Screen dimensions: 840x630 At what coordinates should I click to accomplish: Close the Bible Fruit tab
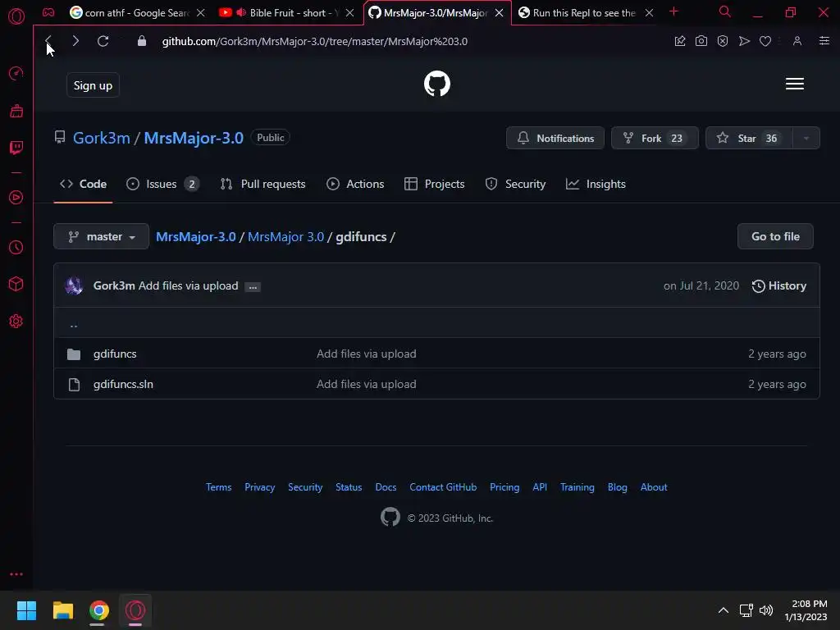click(x=349, y=13)
